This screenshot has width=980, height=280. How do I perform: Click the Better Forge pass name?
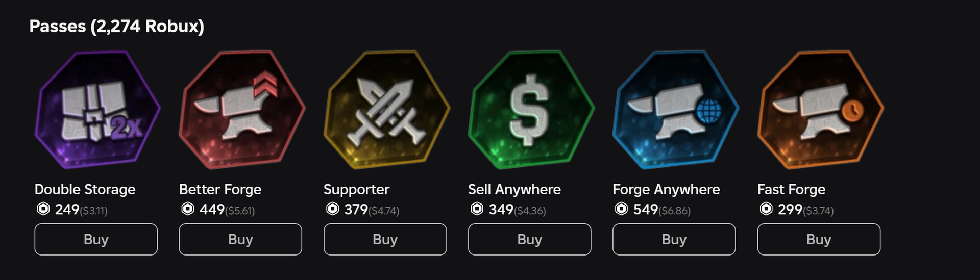tap(220, 189)
